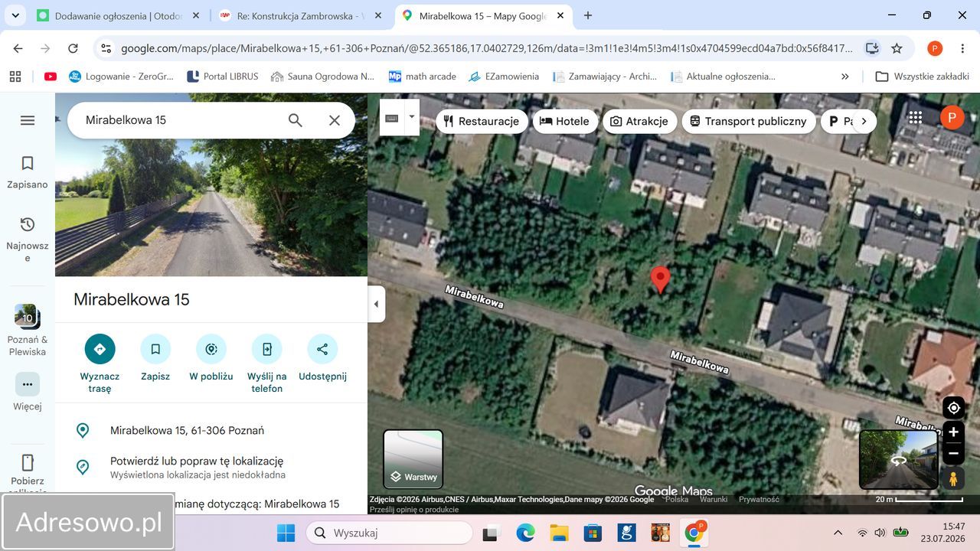
Task: Clear the search with the X icon
Action: tap(335, 120)
